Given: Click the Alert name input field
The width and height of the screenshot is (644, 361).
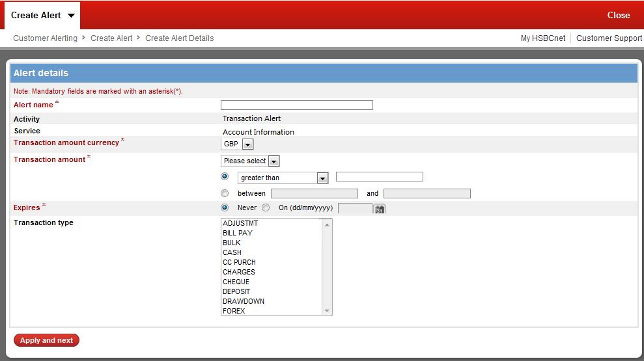Looking at the screenshot, I should coord(297,105).
